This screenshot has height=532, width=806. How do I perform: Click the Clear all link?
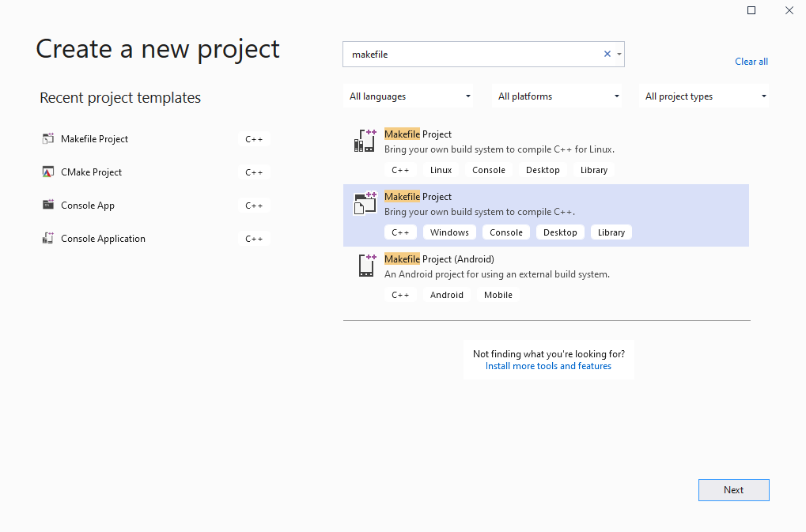point(751,62)
